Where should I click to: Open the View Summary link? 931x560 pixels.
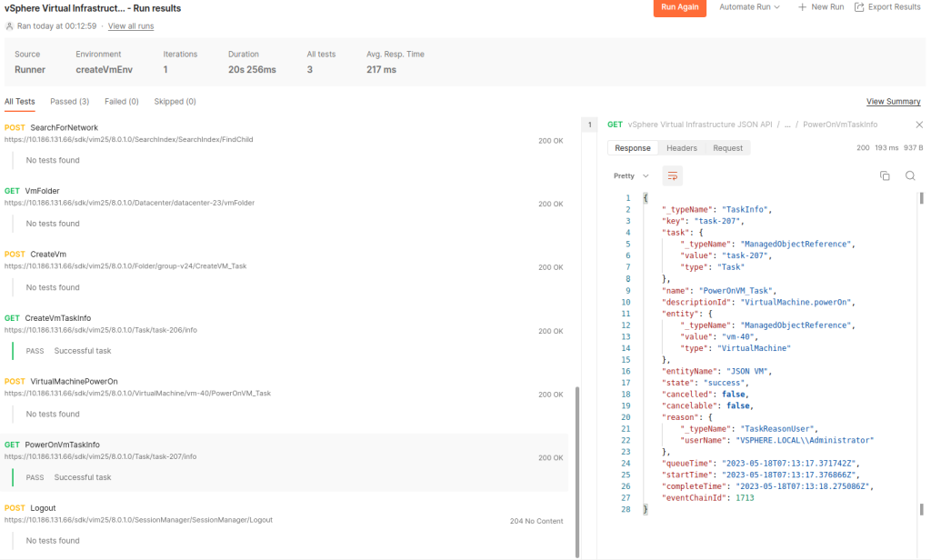point(893,102)
